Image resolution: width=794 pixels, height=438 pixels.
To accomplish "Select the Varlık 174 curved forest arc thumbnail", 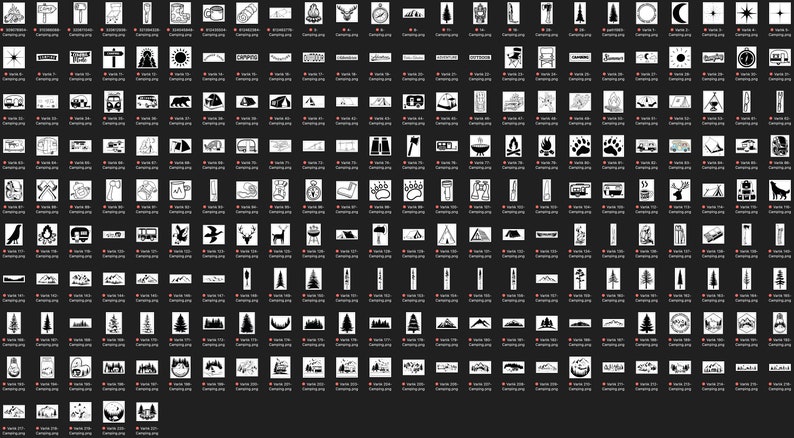I will click(280, 323).
